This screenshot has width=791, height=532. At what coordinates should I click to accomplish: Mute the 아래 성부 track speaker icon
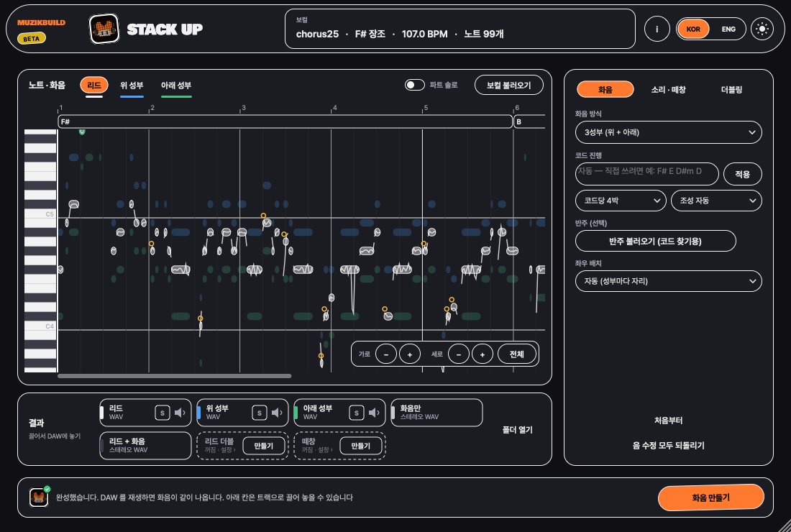coord(374,413)
